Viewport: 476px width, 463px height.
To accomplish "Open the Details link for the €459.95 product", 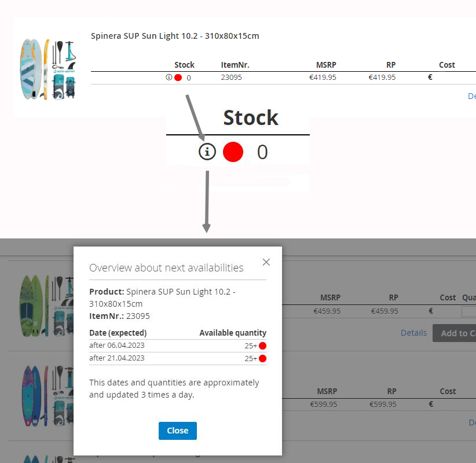I will tap(413, 333).
